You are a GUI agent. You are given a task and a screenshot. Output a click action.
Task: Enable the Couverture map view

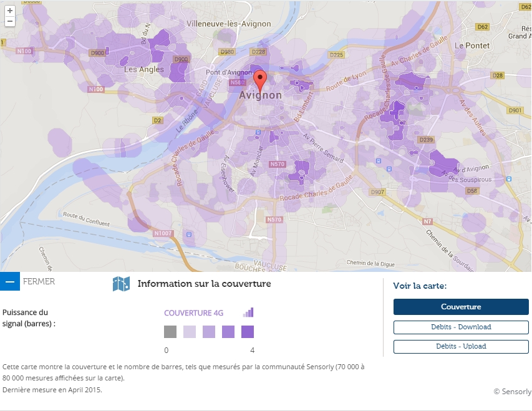tap(461, 306)
